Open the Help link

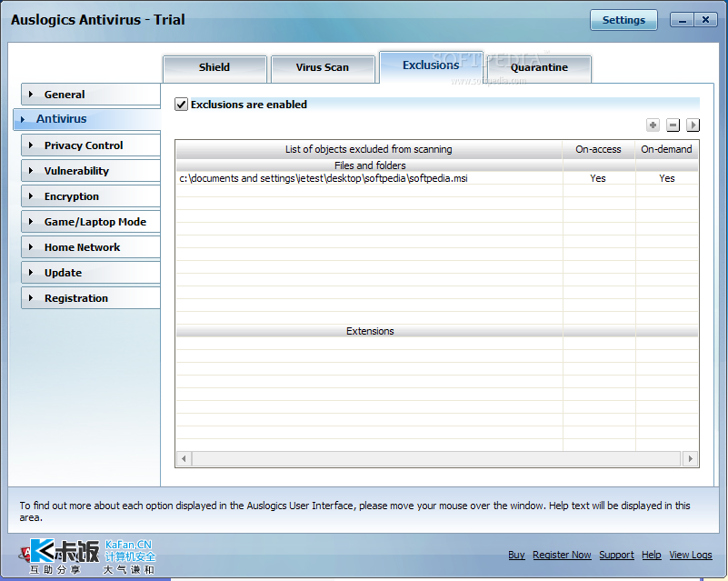(x=652, y=555)
